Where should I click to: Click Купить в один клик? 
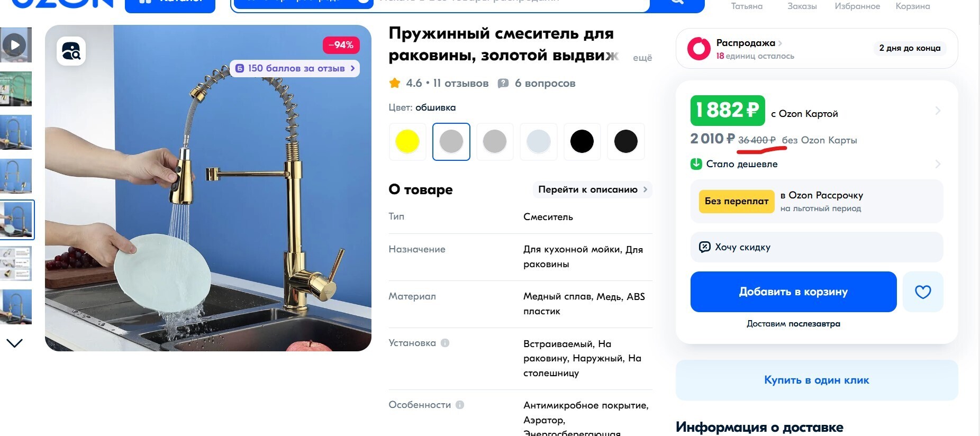816,380
